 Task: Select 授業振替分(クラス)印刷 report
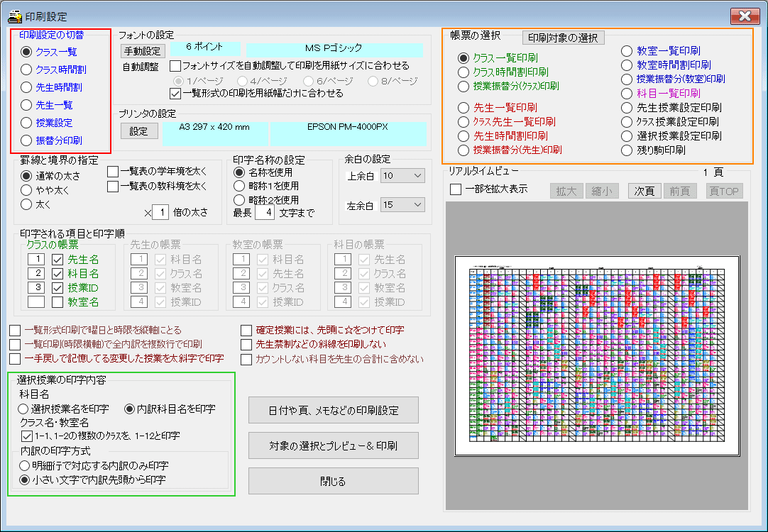click(463, 86)
